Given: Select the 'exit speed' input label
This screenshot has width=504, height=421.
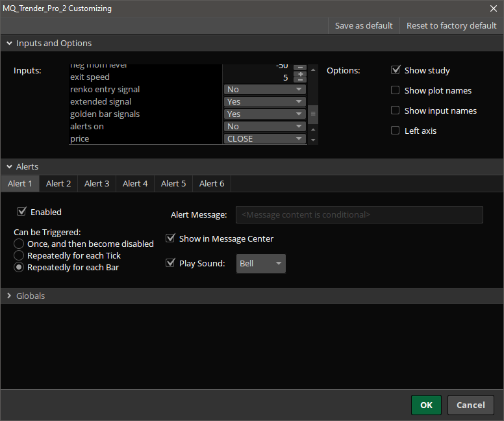Looking at the screenshot, I should (x=90, y=77).
